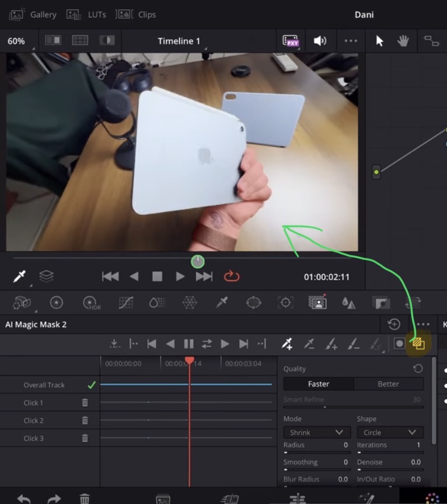Screen dimensions: 447x504
Task: Reset the Quality settings
Action: point(418,369)
